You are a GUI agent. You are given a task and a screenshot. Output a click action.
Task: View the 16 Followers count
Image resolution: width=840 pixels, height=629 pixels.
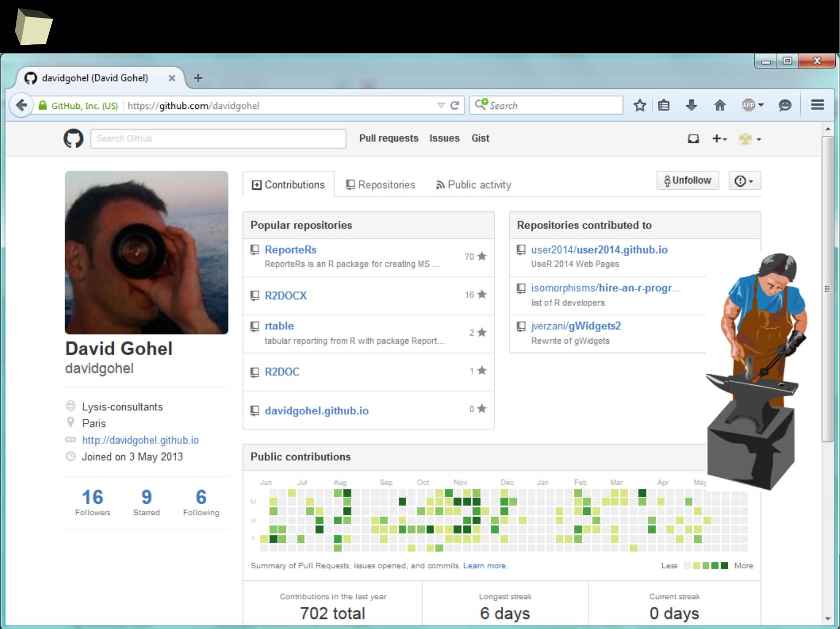[x=93, y=502]
